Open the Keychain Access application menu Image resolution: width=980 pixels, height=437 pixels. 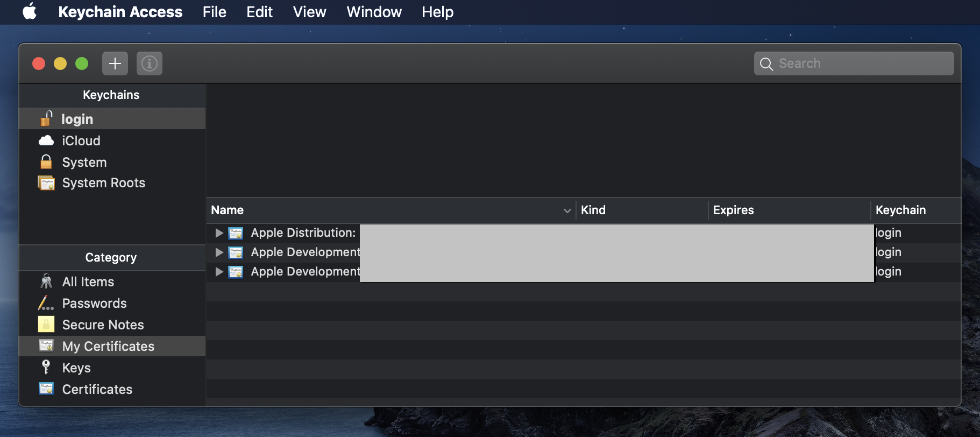[x=120, y=12]
